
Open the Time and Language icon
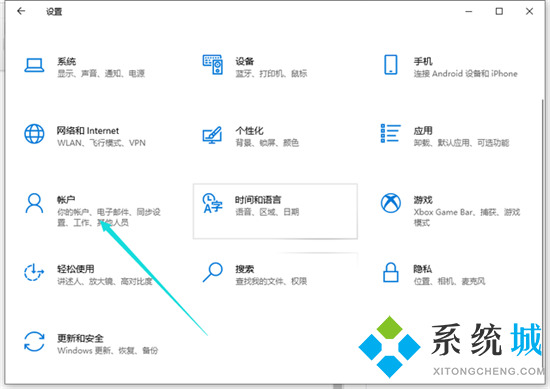pyautogui.click(x=213, y=203)
